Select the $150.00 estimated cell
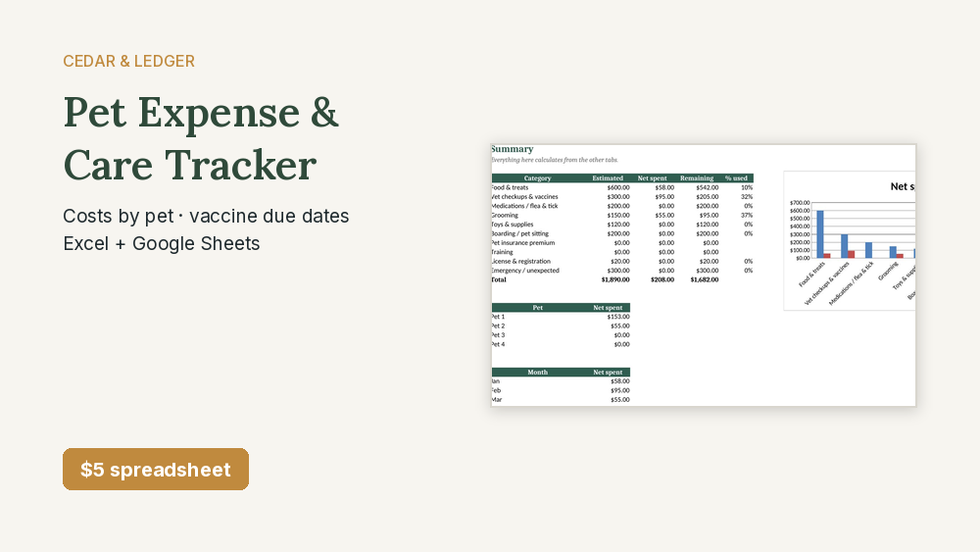This screenshot has height=552, width=980. point(618,215)
